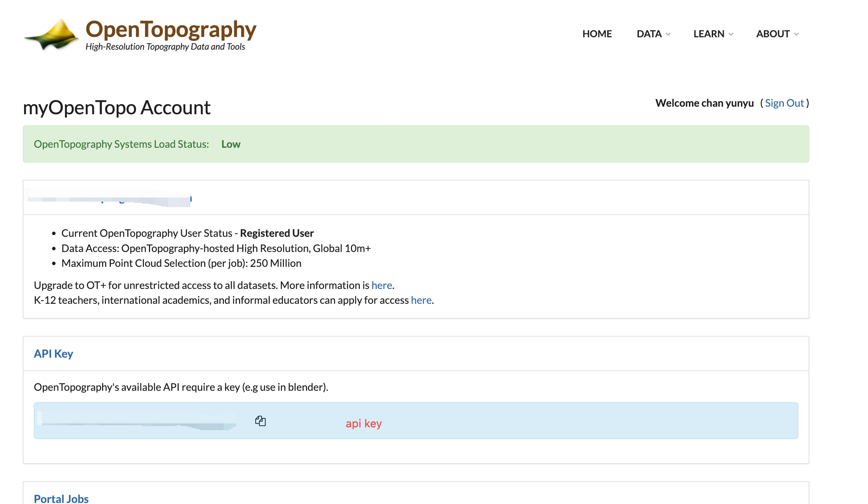Viewport: 868px width, 504px height.
Task: Click 'Data Access: OpenTopography-hosted High Resolution' line
Action: click(216, 248)
